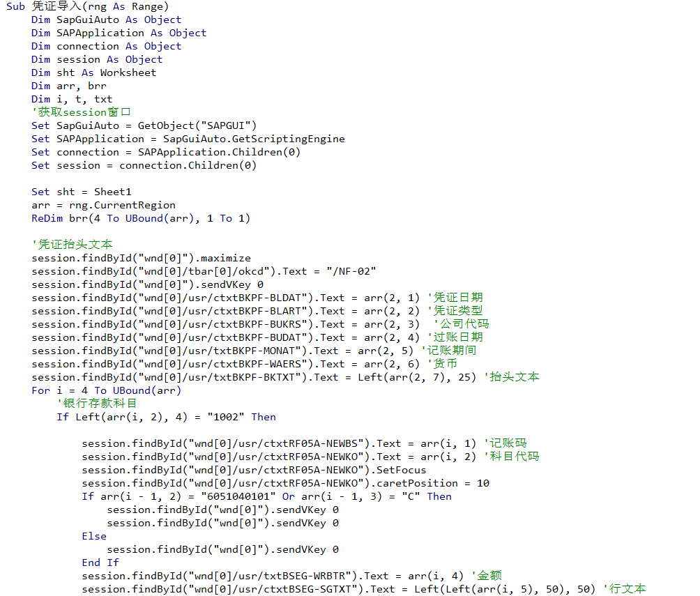The width and height of the screenshot is (700, 596).
Task: Select the 'Set sht = Sheet1' line
Action: pyautogui.click(x=82, y=192)
